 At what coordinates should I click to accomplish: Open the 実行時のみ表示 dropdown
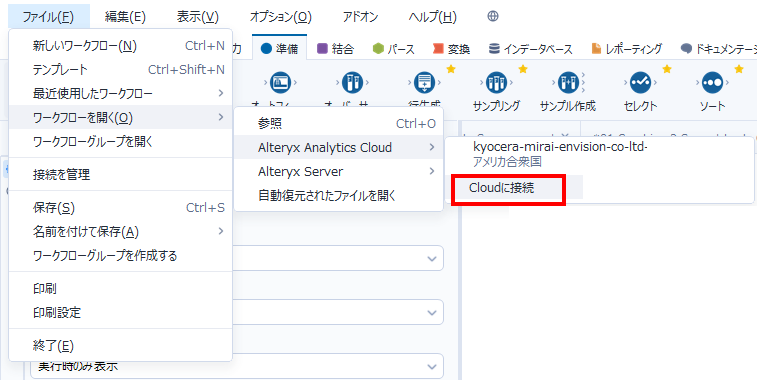tap(237, 366)
